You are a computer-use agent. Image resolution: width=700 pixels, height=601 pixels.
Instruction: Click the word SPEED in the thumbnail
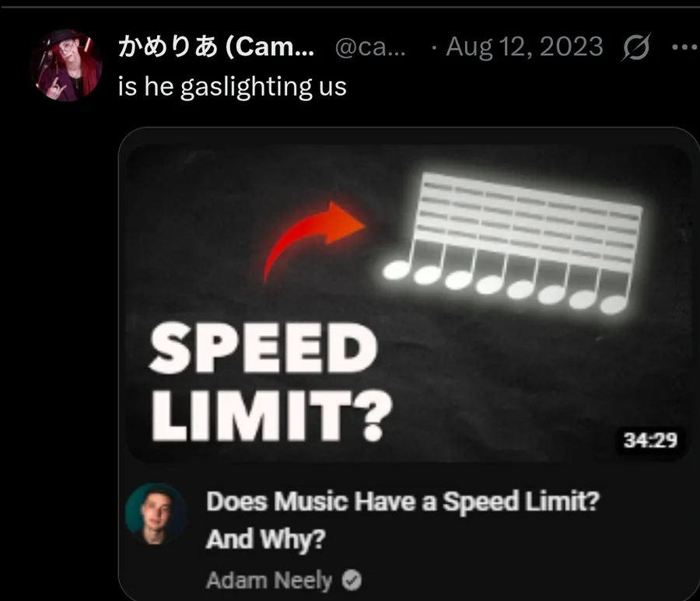click(x=263, y=348)
